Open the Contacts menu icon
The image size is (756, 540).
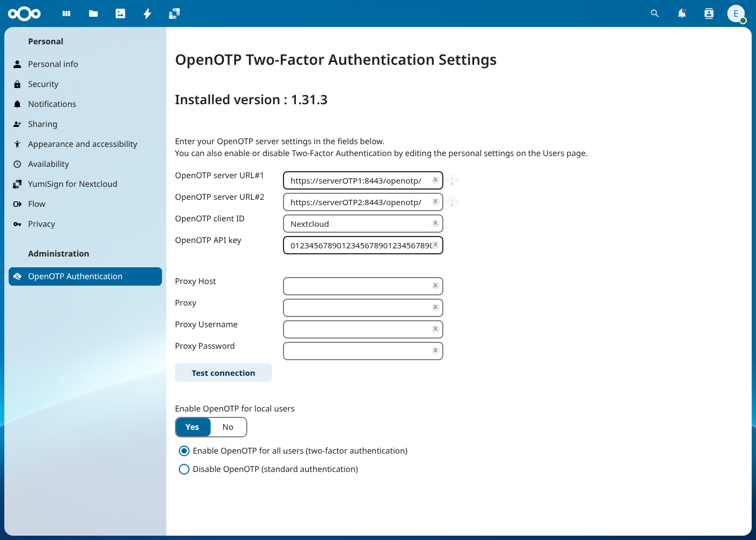pos(709,13)
